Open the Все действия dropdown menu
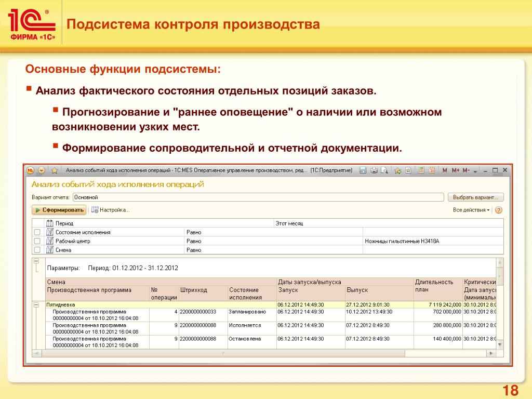The height and width of the screenshot is (399, 532). [471, 210]
